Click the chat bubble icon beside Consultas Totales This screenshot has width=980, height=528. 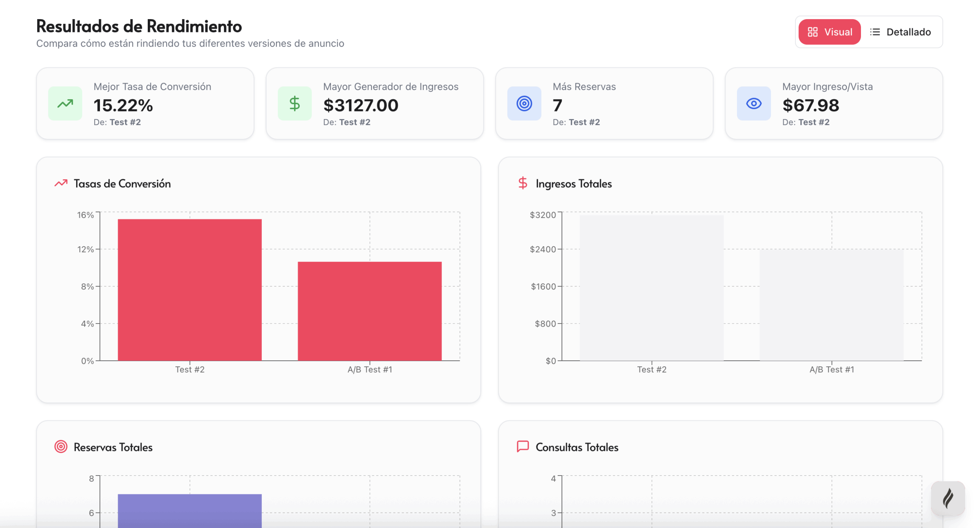click(522, 446)
